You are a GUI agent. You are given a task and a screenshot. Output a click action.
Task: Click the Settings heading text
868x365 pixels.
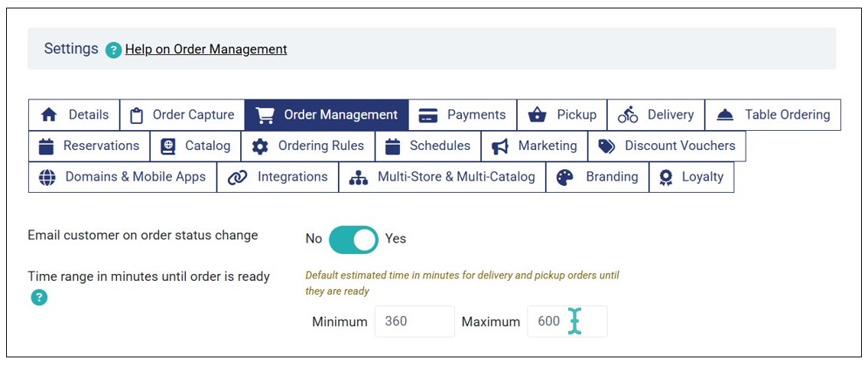(71, 49)
